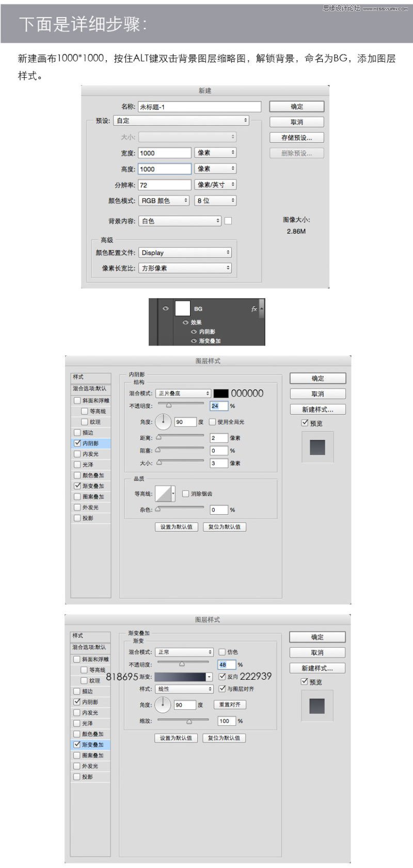Click the fx icon on BG layer

coord(253,309)
